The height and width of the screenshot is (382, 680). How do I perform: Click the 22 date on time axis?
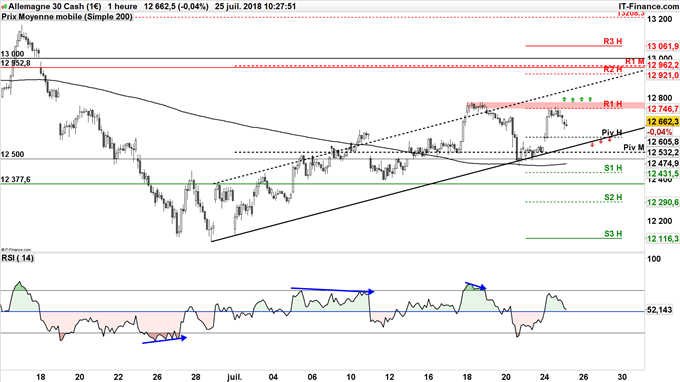point(118,377)
